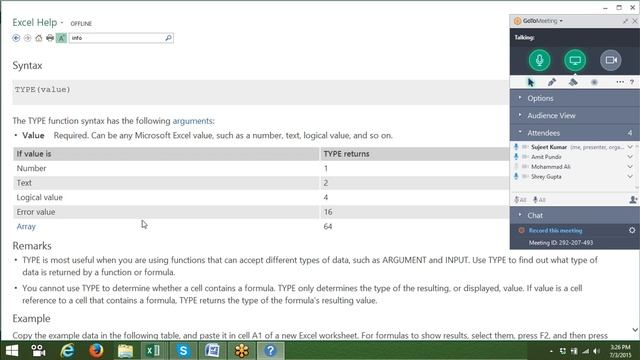640x360 pixels.
Task: Open the Windows Start button
Action: (x=12, y=351)
